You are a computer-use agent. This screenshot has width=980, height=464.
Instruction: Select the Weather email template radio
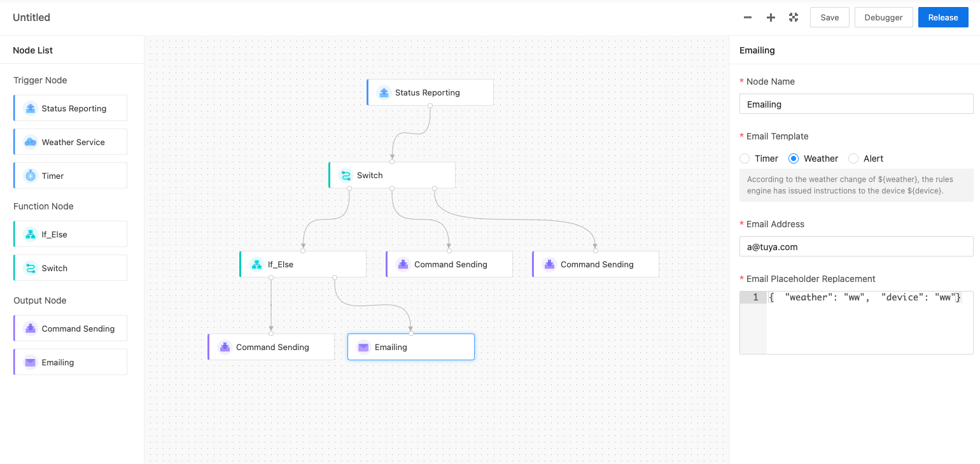793,158
